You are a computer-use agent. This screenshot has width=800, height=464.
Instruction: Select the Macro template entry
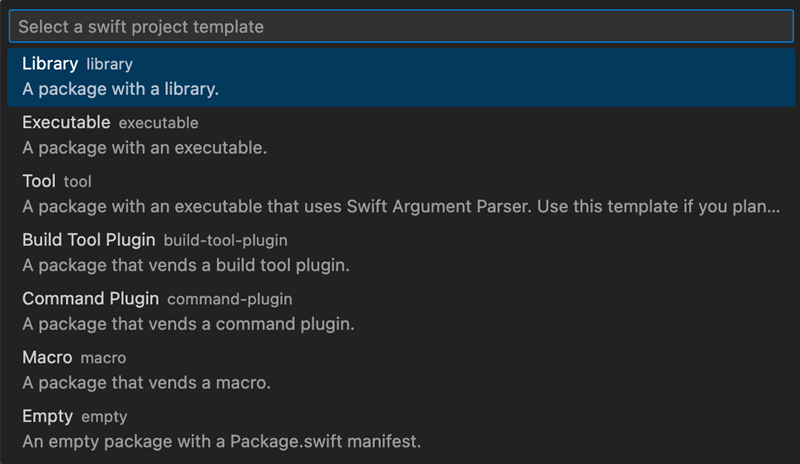pyautogui.click(x=47, y=357)
